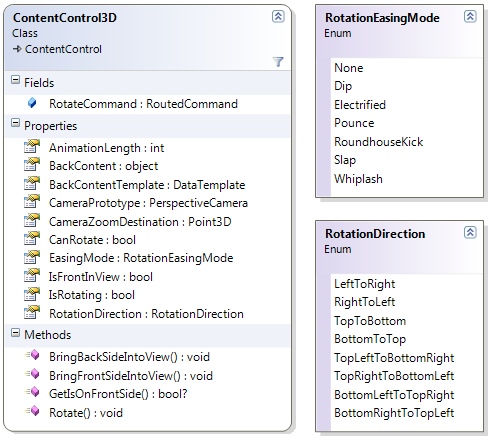This screenshot has width=492, height=440.
Task: Click the Rotate() method icon
Action: click(32, 411)
